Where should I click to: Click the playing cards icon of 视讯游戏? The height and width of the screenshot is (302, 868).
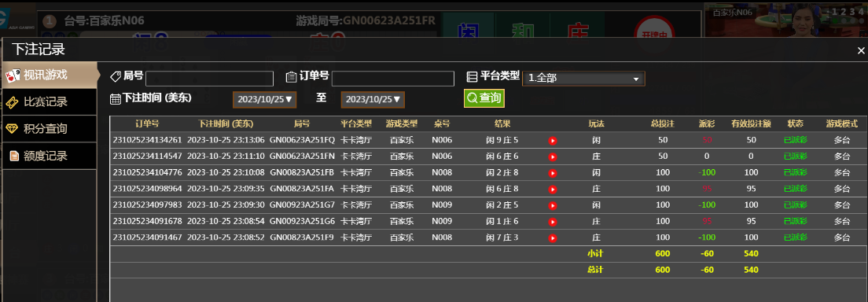13,75
